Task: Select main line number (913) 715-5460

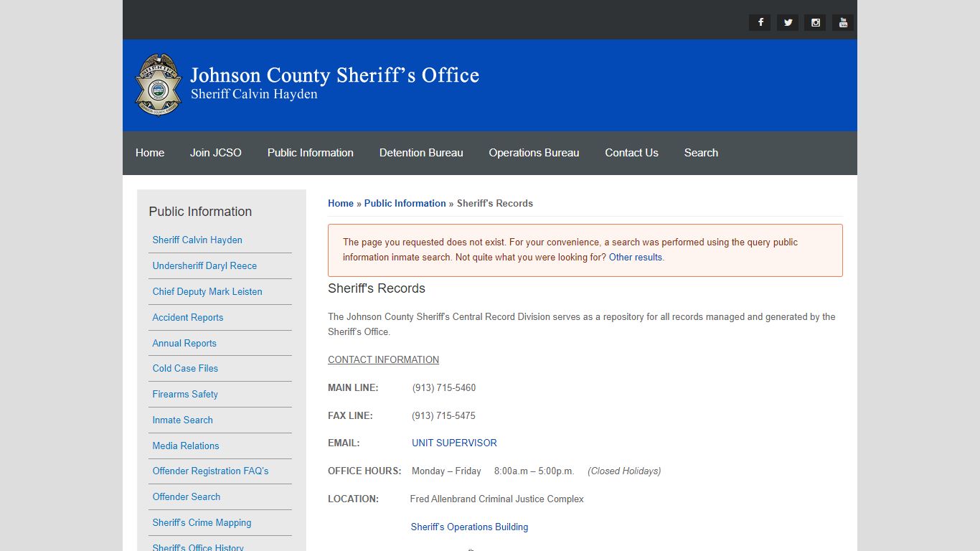Action: tap(444, 387)
